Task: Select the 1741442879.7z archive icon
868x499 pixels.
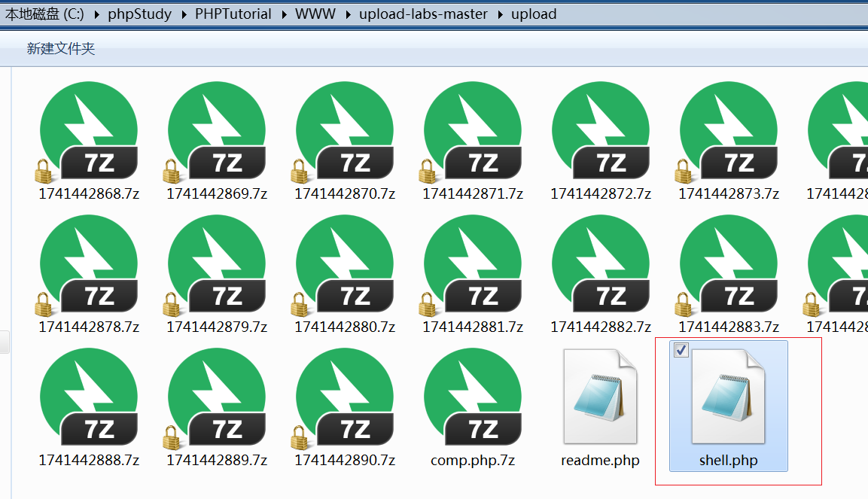Action: point(217,265)
